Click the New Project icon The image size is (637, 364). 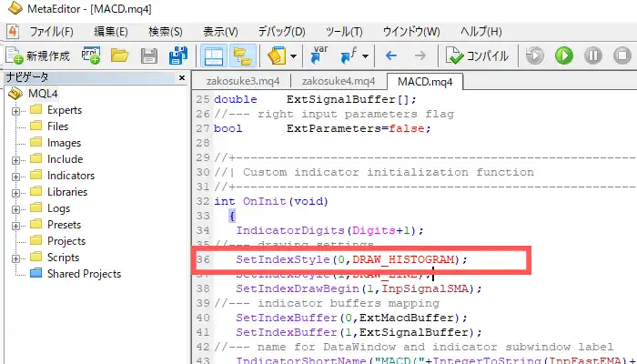pyautogui.click(x=90, y=56)
